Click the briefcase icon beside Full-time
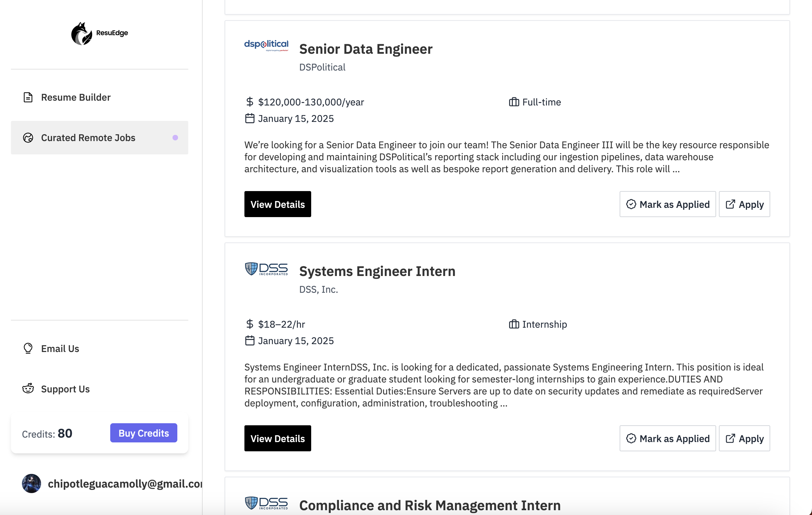Screen dimensions: 812x515 click(514, 102)
